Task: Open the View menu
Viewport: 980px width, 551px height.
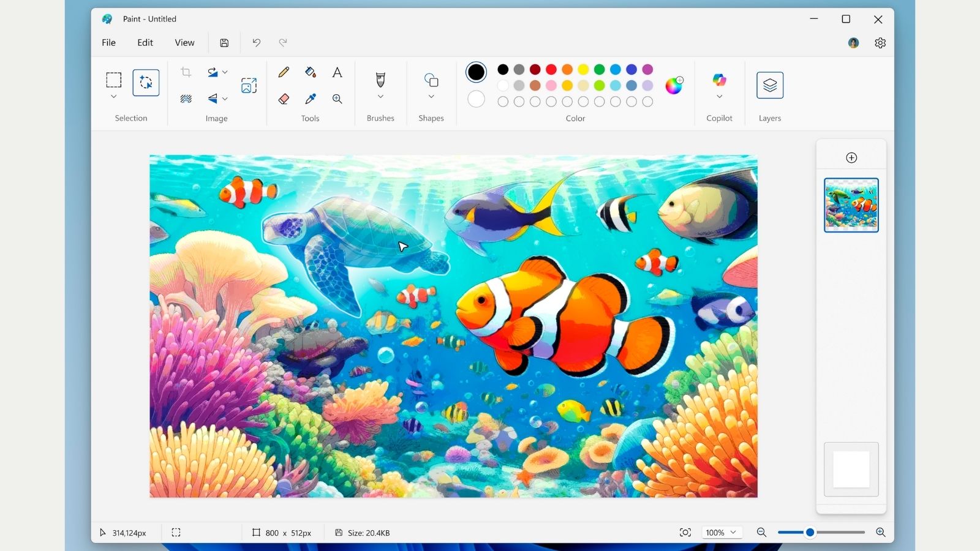Action: click(x=184, y=42)
